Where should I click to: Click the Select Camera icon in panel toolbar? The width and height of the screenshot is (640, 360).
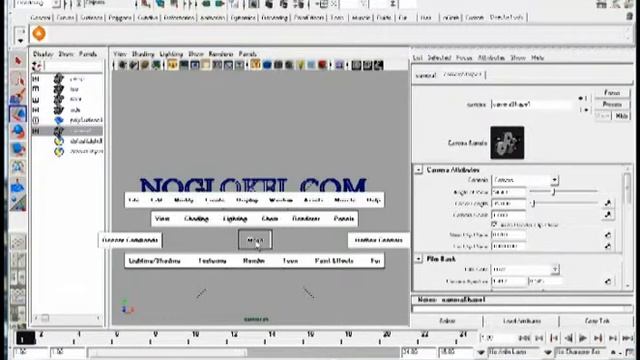pos(122,65)
